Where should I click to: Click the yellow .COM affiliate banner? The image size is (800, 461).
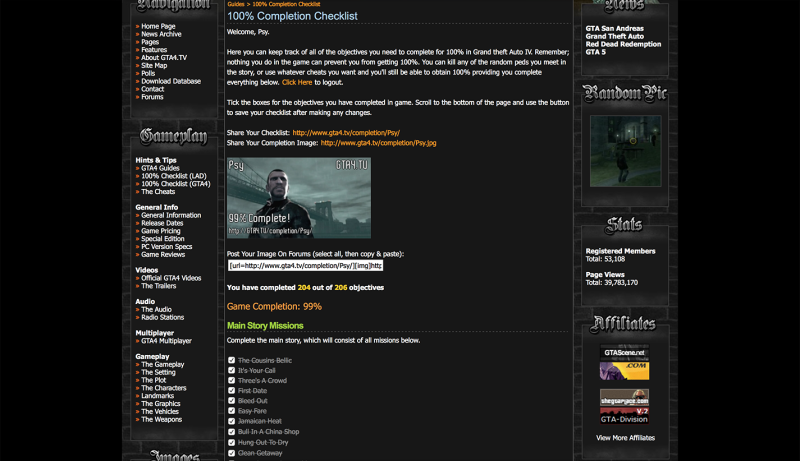624,371
